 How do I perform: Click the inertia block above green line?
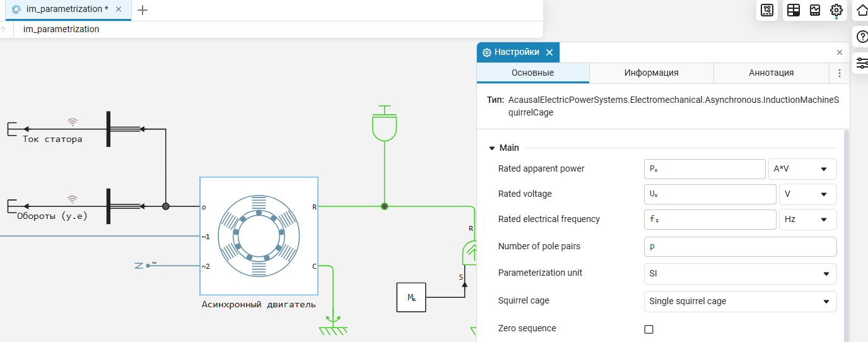pyautogui.click(x=384, y=125)
